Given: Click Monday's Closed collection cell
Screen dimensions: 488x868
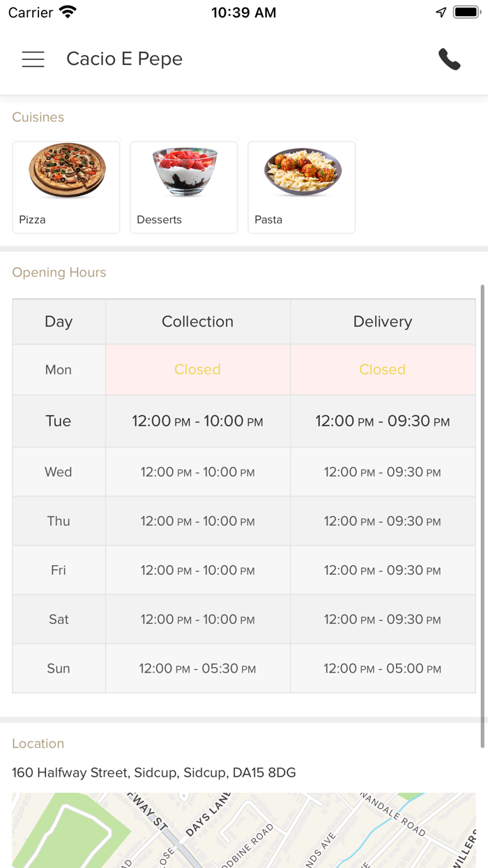Looking at the screenshot, I should click(x=197, y=370).
